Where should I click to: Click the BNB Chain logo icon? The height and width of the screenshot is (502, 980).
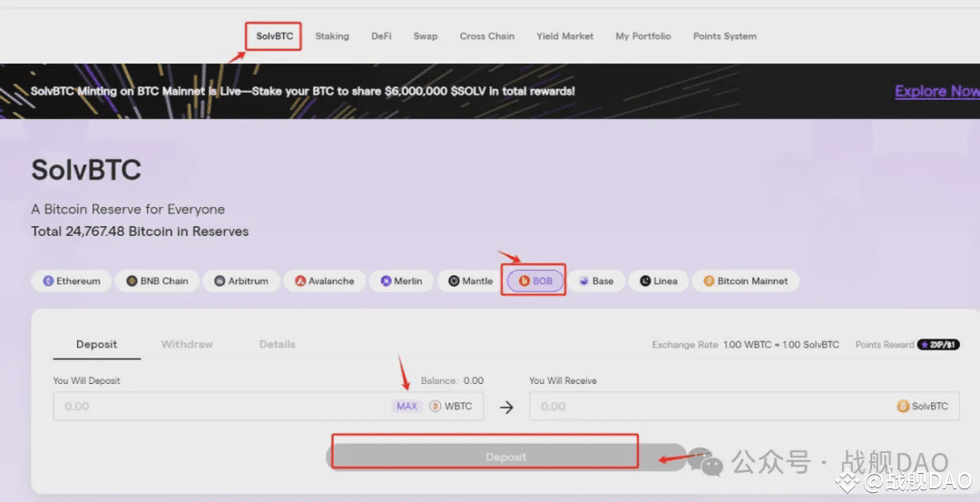click(x=132, y=281)
